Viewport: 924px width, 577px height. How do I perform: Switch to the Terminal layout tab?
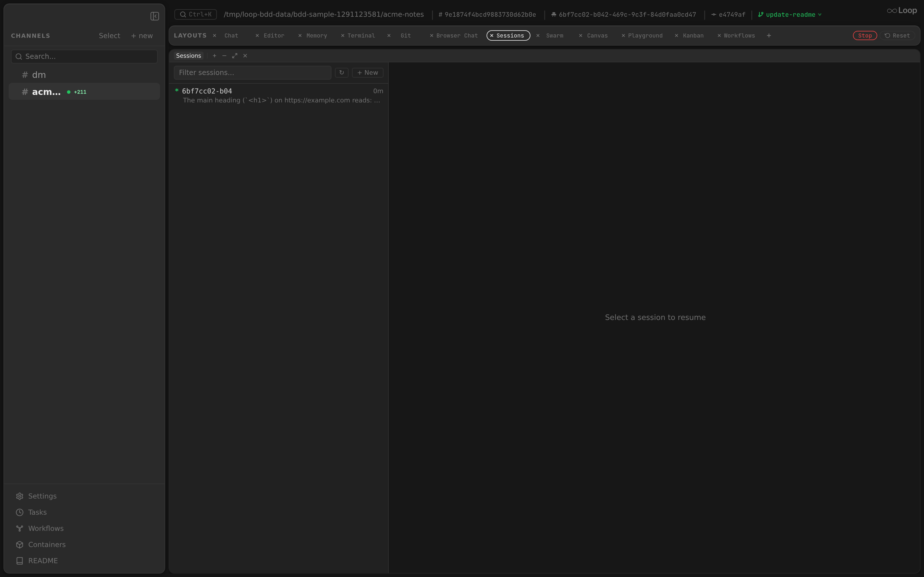coord(361,35)
